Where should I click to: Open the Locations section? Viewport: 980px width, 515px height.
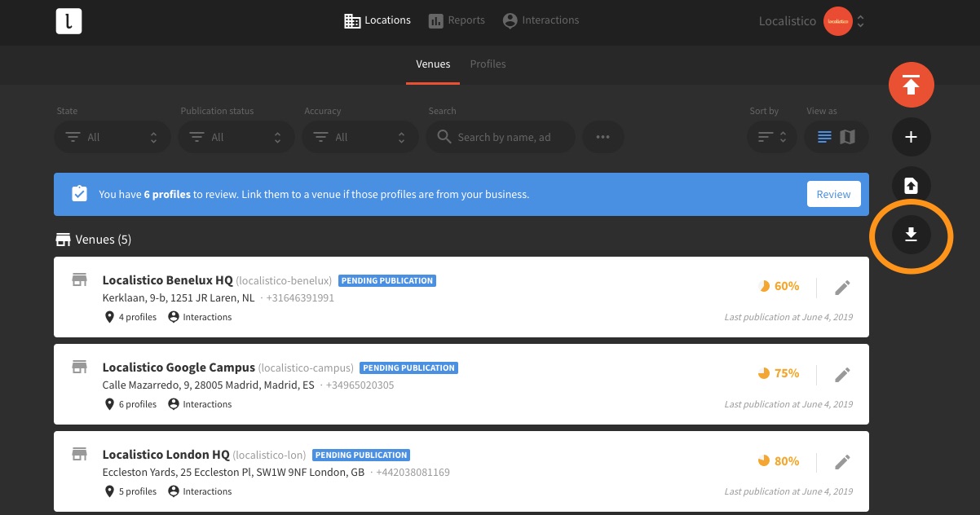point(377,20)
